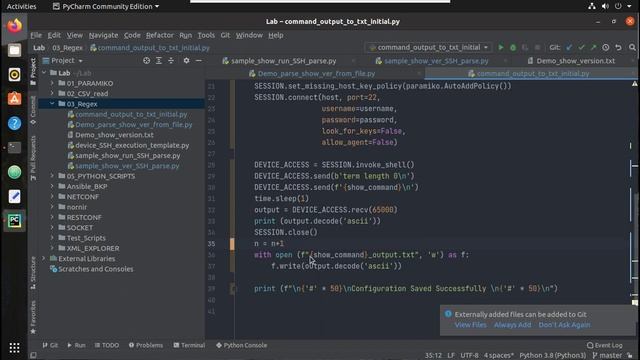The image size is (640, 360).
Task: Toggle Pull Requests side panel
Action: [x=33, y=158]
